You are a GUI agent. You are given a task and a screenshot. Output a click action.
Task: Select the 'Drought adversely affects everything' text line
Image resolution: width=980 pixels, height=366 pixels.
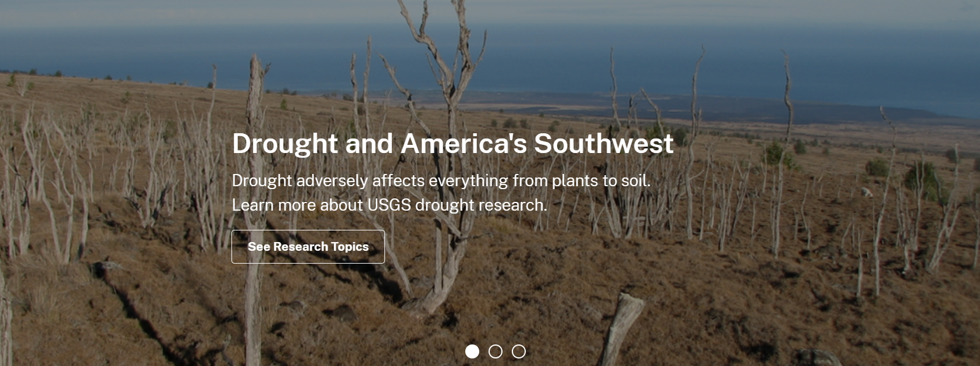pos(441,181)
